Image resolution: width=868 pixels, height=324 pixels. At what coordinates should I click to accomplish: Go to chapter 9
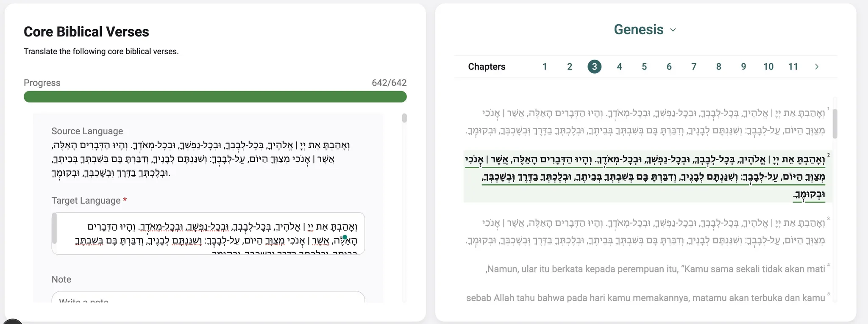pos(743,66)
